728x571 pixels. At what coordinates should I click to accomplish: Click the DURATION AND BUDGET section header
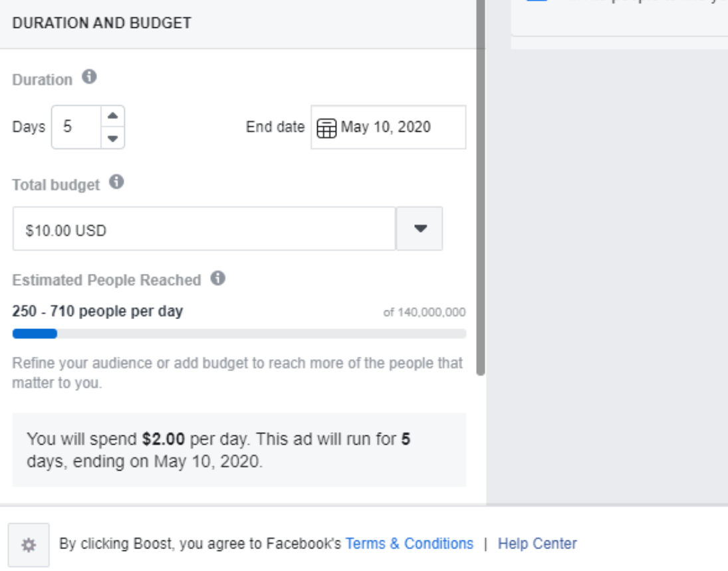pos(101,23)
